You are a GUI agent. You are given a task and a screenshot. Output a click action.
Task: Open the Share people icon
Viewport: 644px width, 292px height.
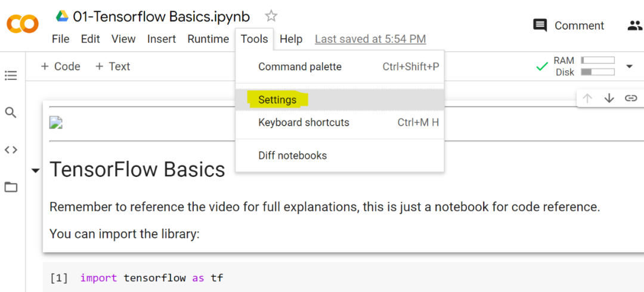pos(634,26)
